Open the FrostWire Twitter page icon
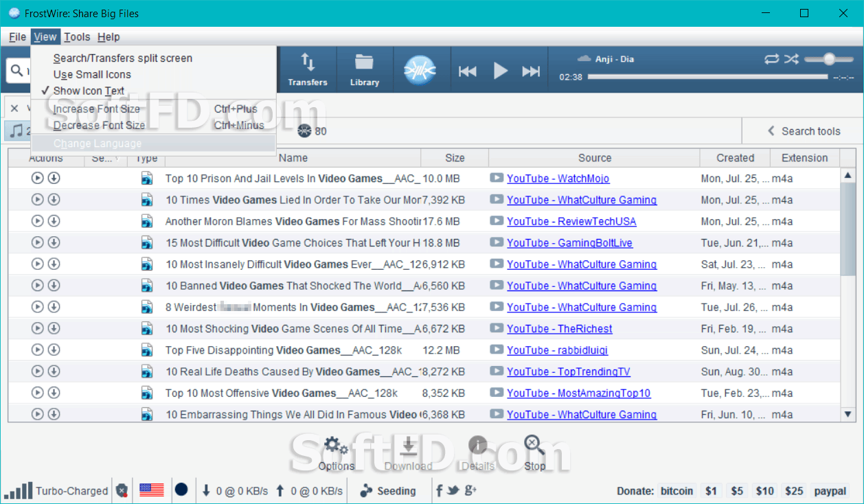864x504 pixels. [x=453, y=490]
